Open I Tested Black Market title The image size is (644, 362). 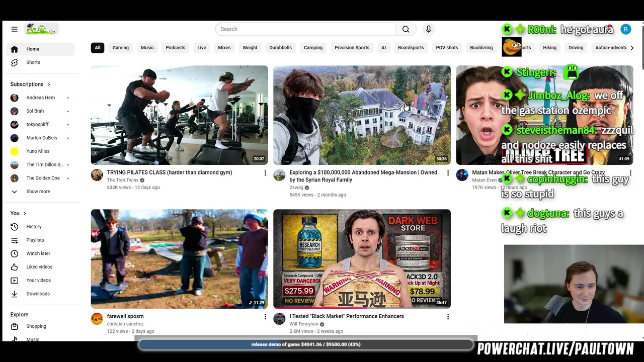tap(347, 316)
